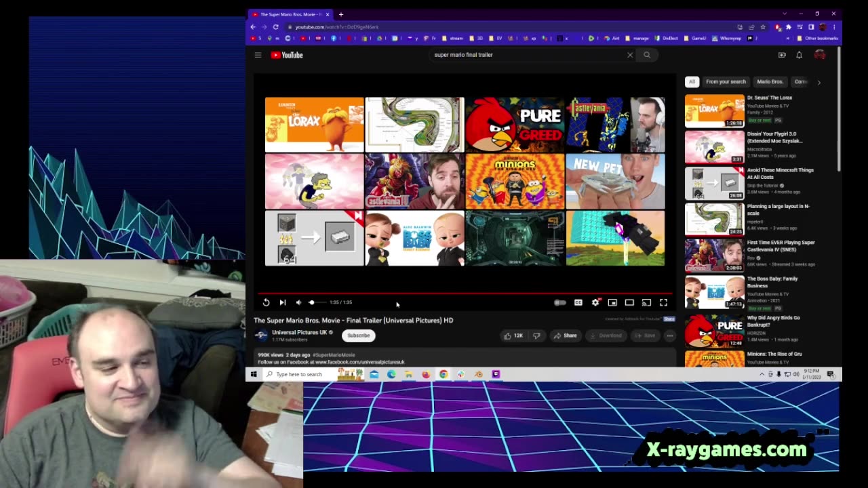Mute the video with the speaker icon
This screenshot has width=868, height=488.
point(298,302)
